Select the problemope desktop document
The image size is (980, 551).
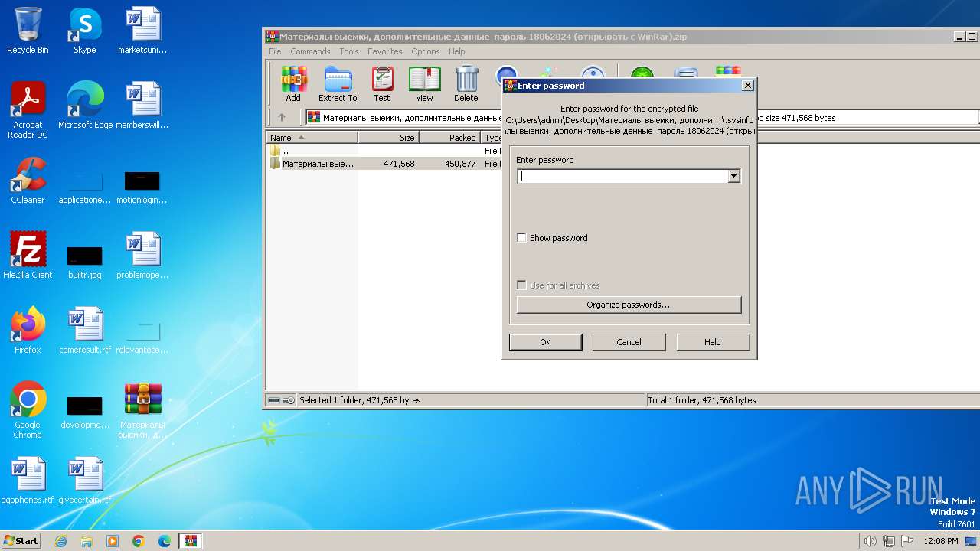pyautogui.click(x=142, y=256)
